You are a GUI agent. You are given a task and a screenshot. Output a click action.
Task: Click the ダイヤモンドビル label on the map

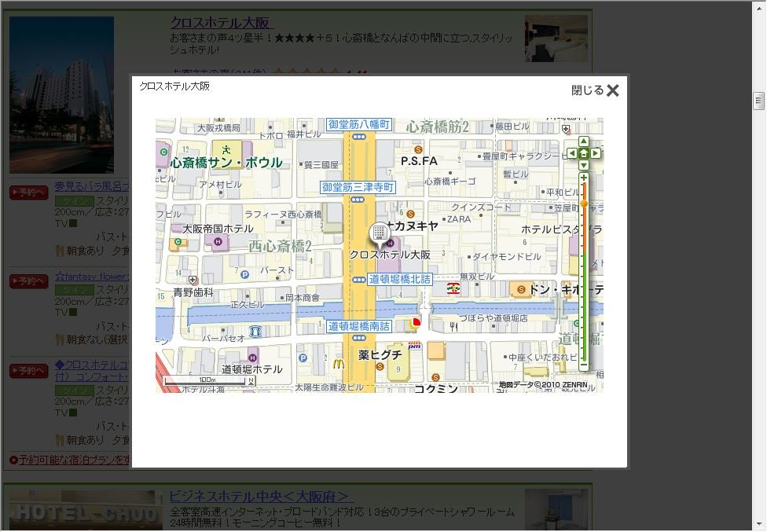507,257
